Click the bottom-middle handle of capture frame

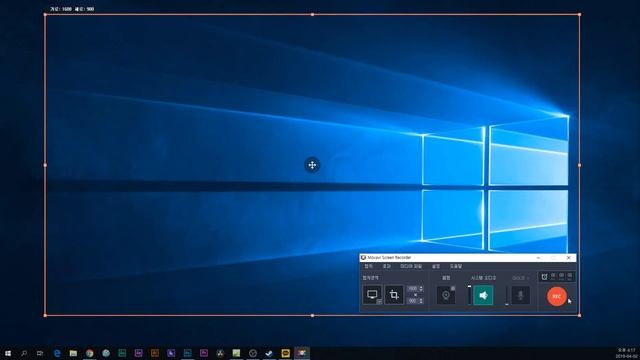point(312,316)
